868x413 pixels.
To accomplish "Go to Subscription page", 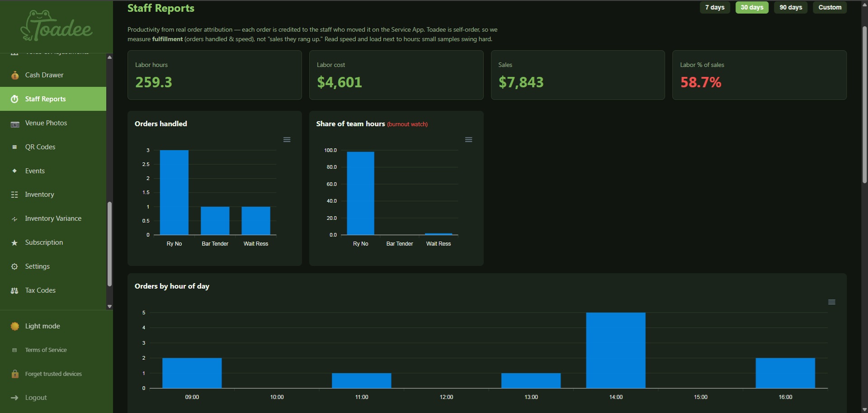I will click(x=53, y=242).
